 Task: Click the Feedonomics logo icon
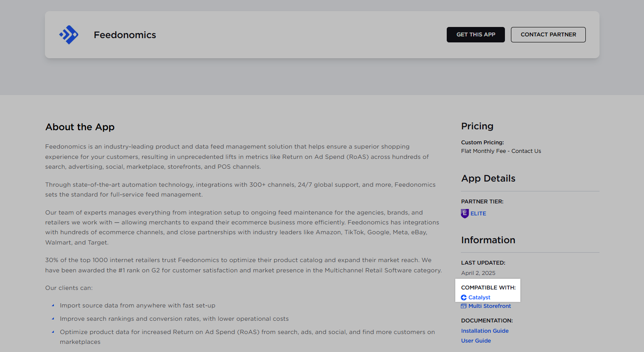tap(69, 35)
